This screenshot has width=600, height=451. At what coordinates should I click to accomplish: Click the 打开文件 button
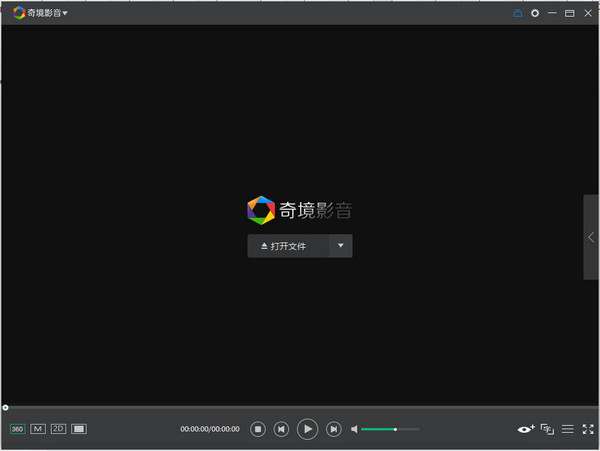coord(288,246)
